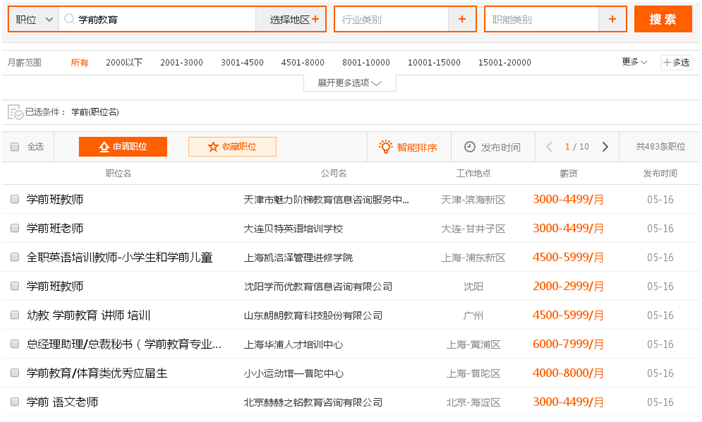Click the orange plus next to 行业类别
702x422 pixels.
[x=461, y=19]
